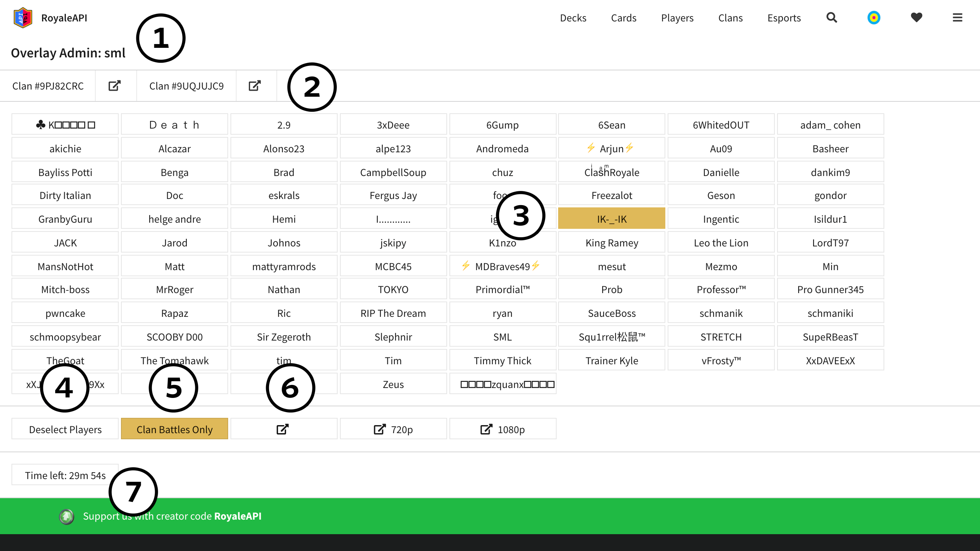
Task: Click the Decks menu item
Action: tap(573, 18)
